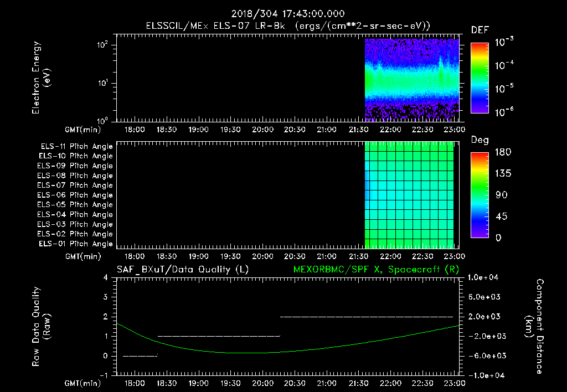
Task: Click the DEF color bar label
Action: tap(480, 30)
